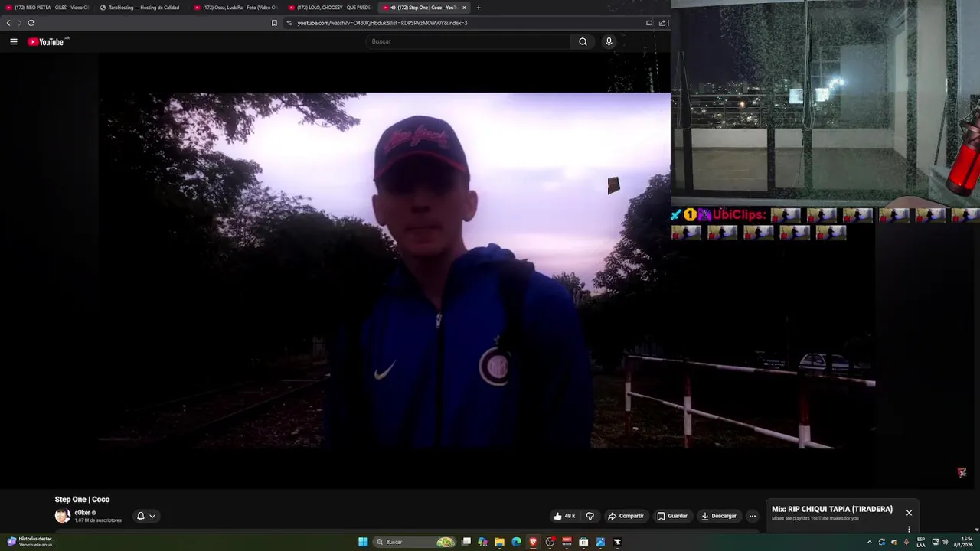Viewport: 980px width, 551px height.
Task: Click the Step One | Coco video title
Action: (x=82, y=500)
